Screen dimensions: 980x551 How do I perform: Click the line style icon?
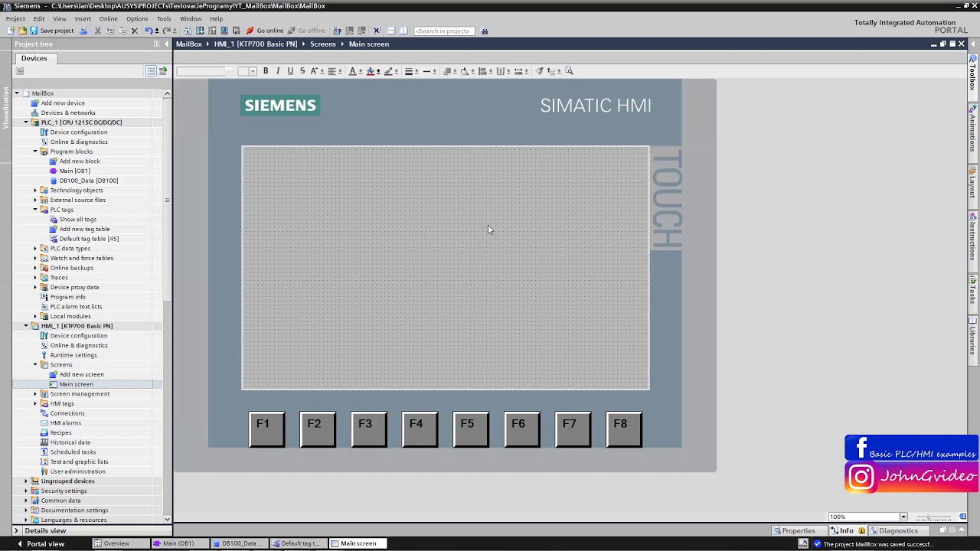click(427, 71)
